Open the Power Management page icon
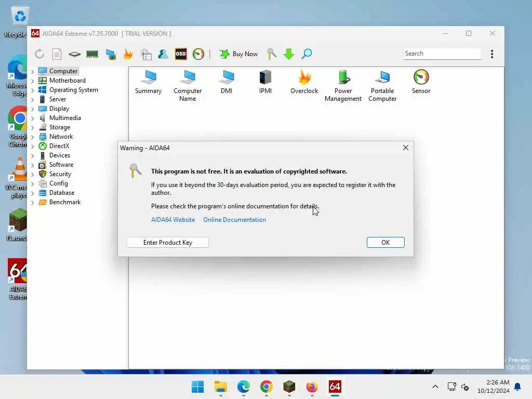The width and height of the screenshot is (532, 399). [x=343, y=86]
